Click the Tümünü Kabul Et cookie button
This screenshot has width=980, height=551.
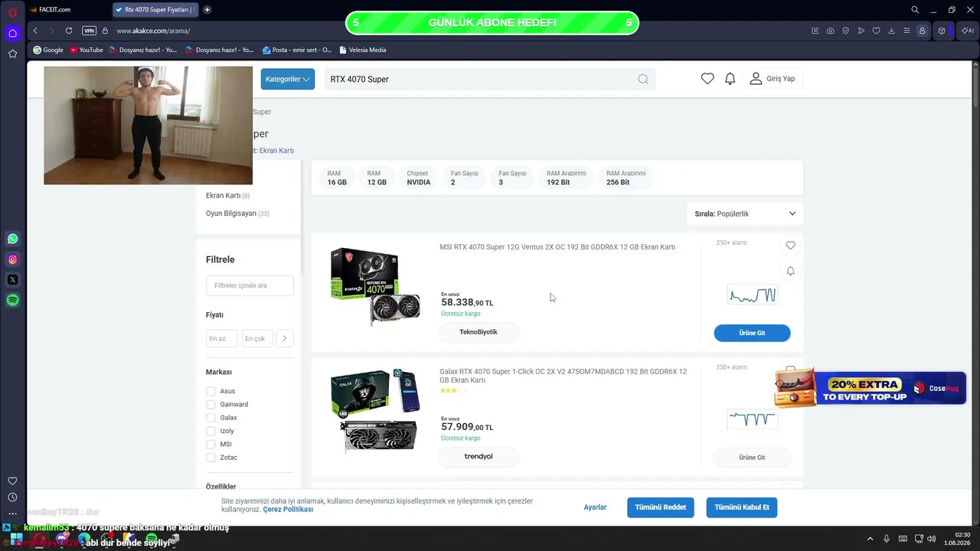[742, 507]
